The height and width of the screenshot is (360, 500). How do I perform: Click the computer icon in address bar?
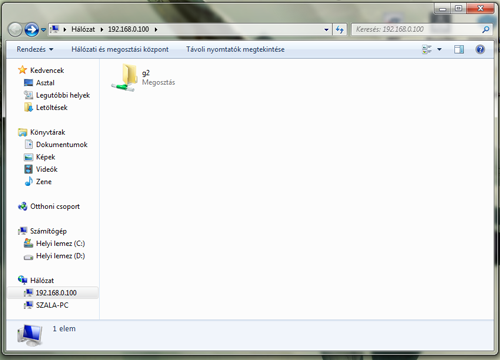55,29
